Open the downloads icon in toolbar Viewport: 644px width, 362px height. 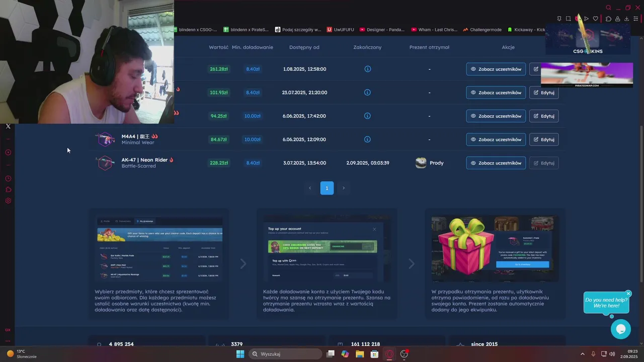(x=626, y=19)
